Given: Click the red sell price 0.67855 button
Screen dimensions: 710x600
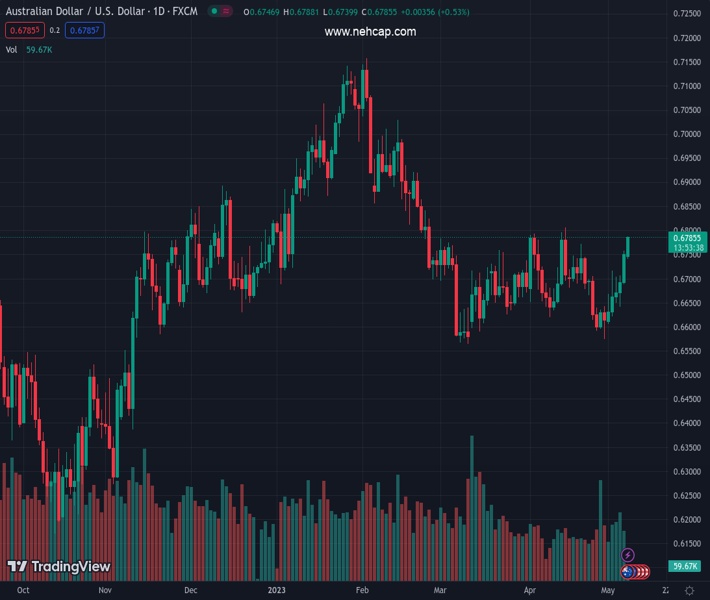Looking at the screenshot, I should tap(23, 30).
